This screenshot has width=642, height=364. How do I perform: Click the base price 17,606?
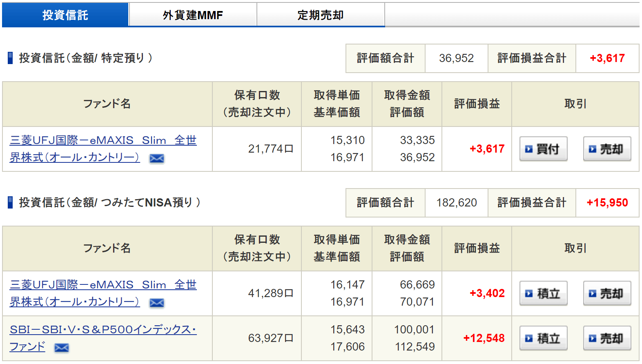[348, 347]
